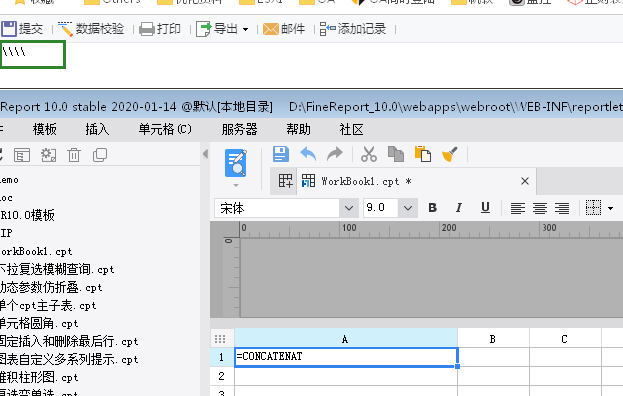Select column C header
This screenshot has width=623, height=396.
565,339
